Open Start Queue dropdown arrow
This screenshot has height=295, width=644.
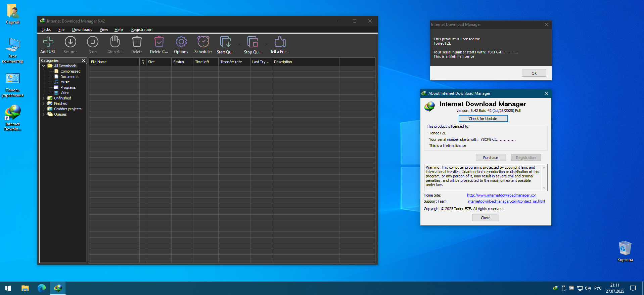[239, 44]
